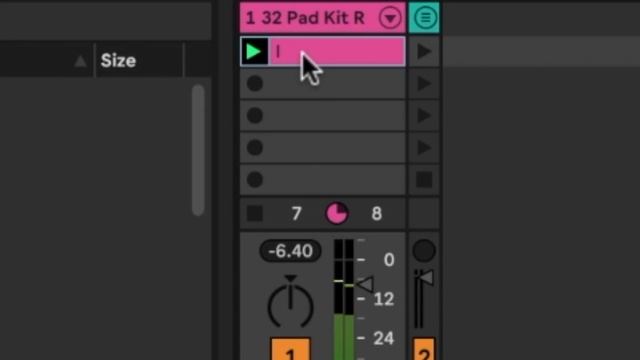Click the track volume field showing -6.40

click(290, 251)
